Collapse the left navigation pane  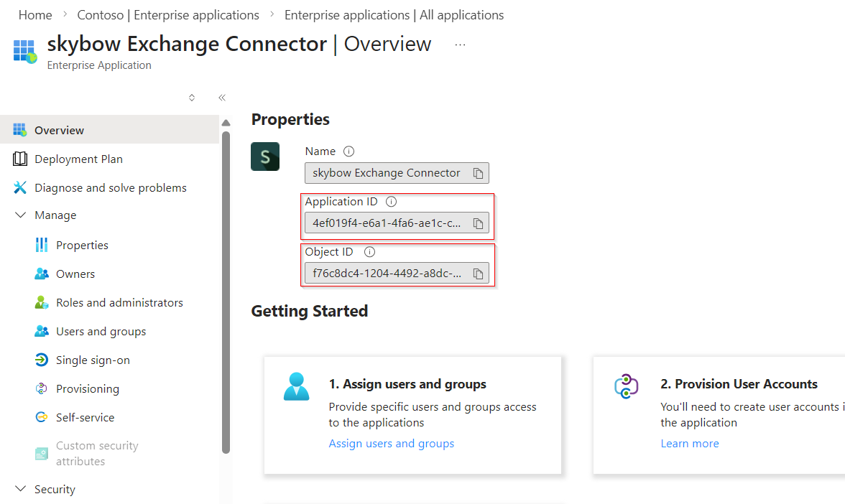[221, 97]
